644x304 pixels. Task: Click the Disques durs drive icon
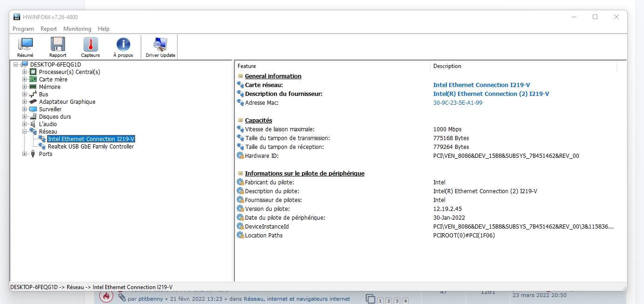33,117
